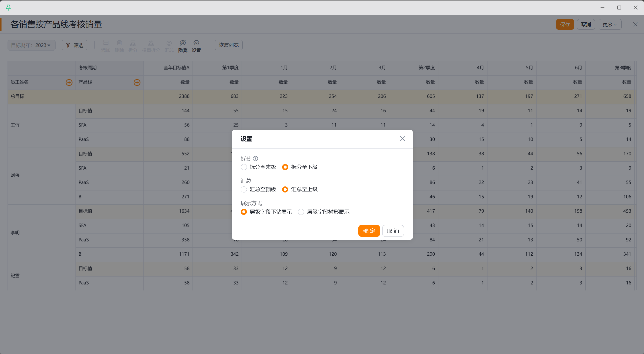The width and height of the screenshot is (644, 354).
Task: Click the 删除 (delete) trash icon
Action: pyautogui.click(x=119, y=43)
